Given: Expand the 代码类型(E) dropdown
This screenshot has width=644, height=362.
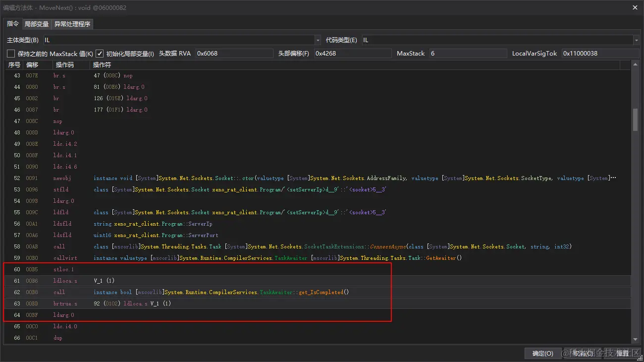Looking at the screenshot, I should [636, 40].
